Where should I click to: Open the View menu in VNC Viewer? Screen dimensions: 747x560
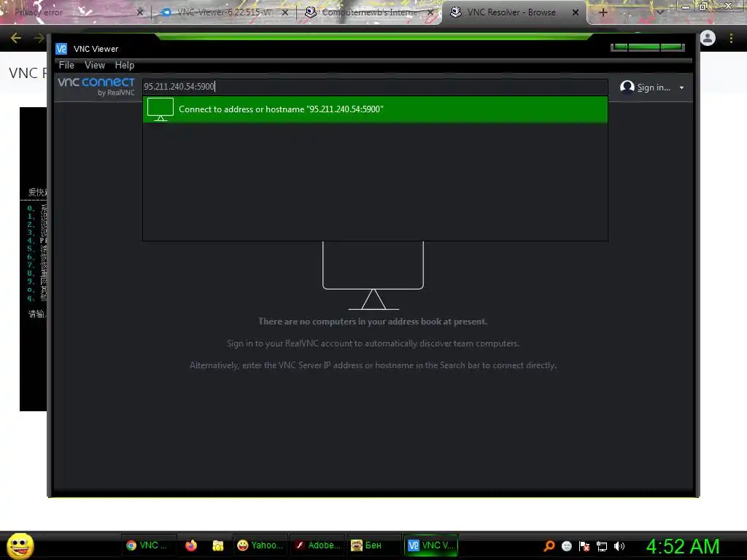click(94, 65)
